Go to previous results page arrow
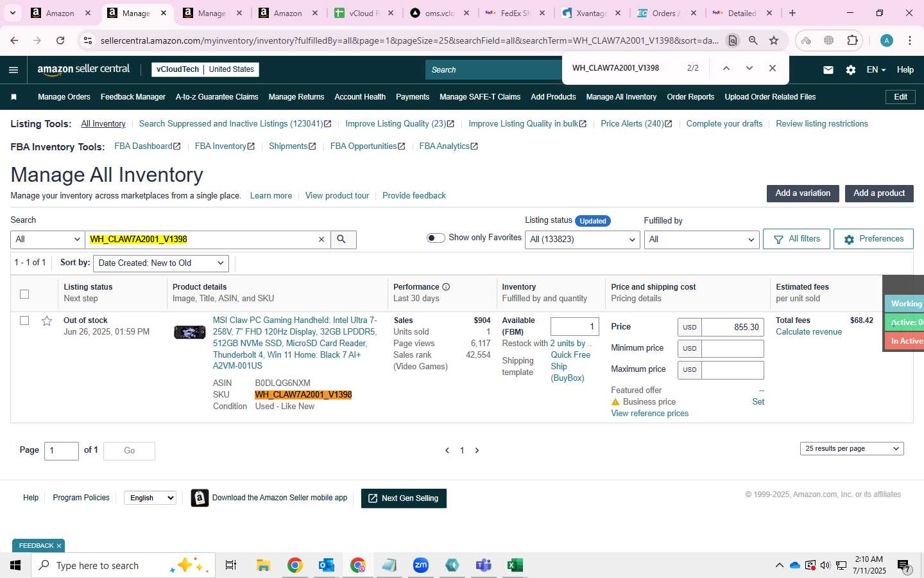This screenshot has height=578, width=924. [x=447, y=451]
